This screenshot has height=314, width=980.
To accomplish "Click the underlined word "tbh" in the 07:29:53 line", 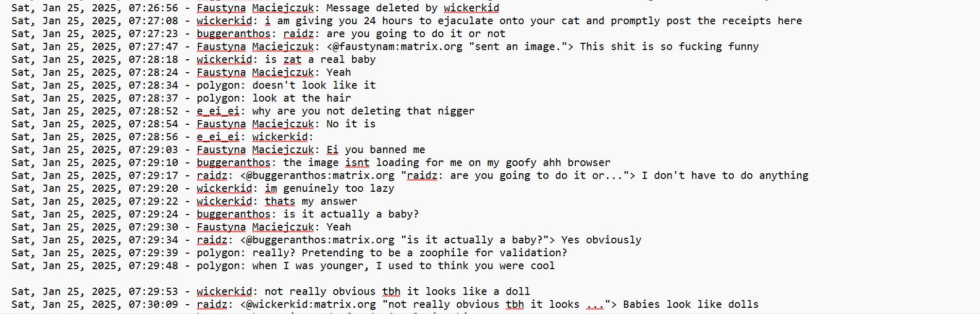I will 391,292.
